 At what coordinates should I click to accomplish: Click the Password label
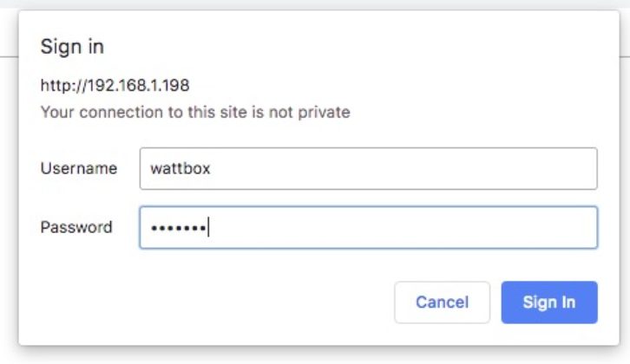(76, 227)
